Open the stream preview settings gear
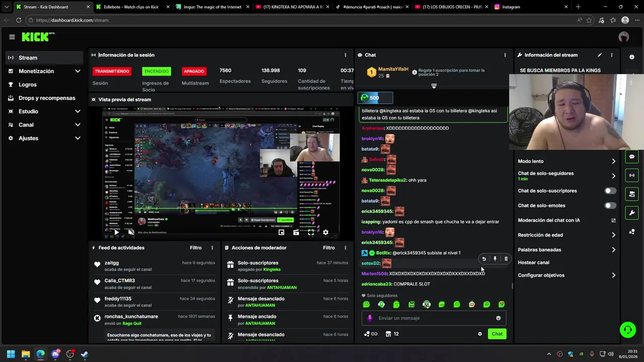The image size is (644, 362). [x=326, y=232]
